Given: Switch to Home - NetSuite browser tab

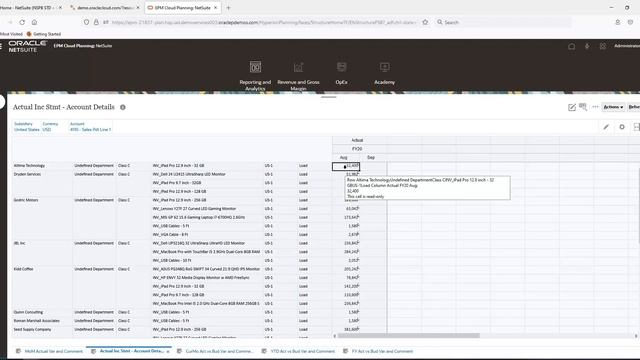Looking at the screenshot, I should (x=28, y=7).
